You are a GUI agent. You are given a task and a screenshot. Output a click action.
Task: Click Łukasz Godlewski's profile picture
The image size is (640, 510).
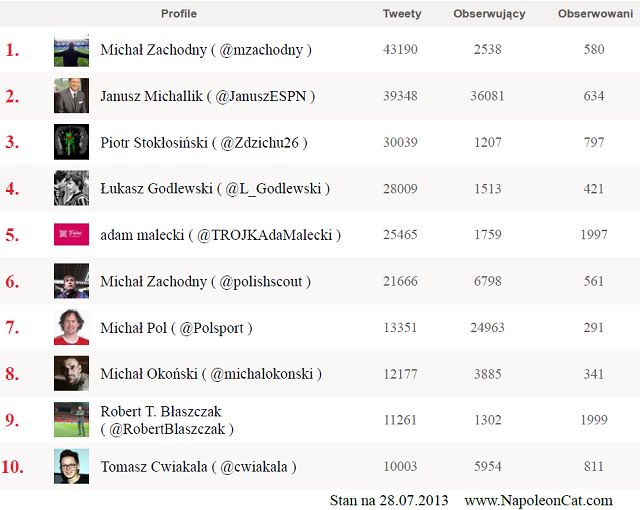click(71, 188)
